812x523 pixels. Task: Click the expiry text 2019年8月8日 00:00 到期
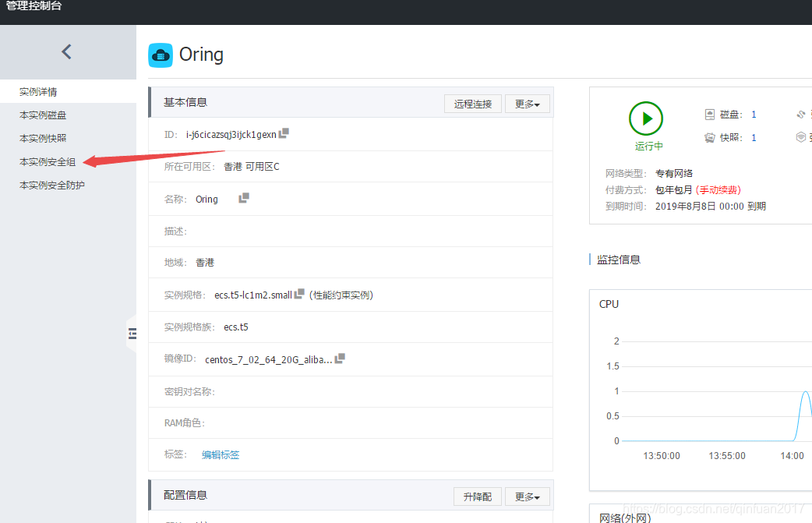pyautogui.click(x=711, y=206)
